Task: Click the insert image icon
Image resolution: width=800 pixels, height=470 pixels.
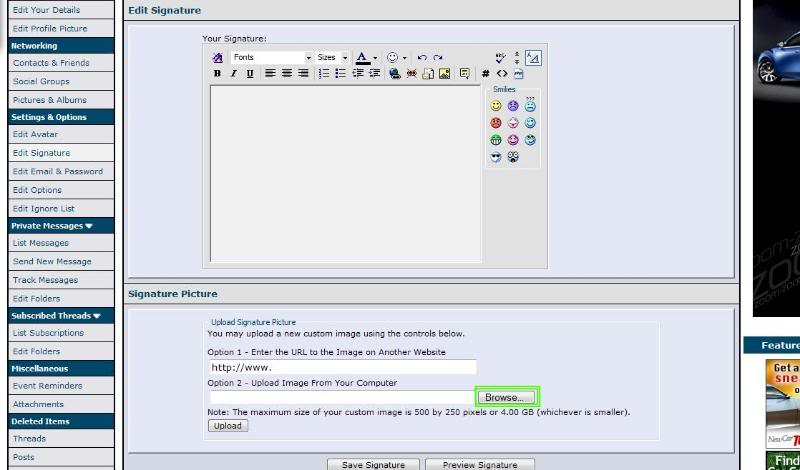Action: point(444,74)
